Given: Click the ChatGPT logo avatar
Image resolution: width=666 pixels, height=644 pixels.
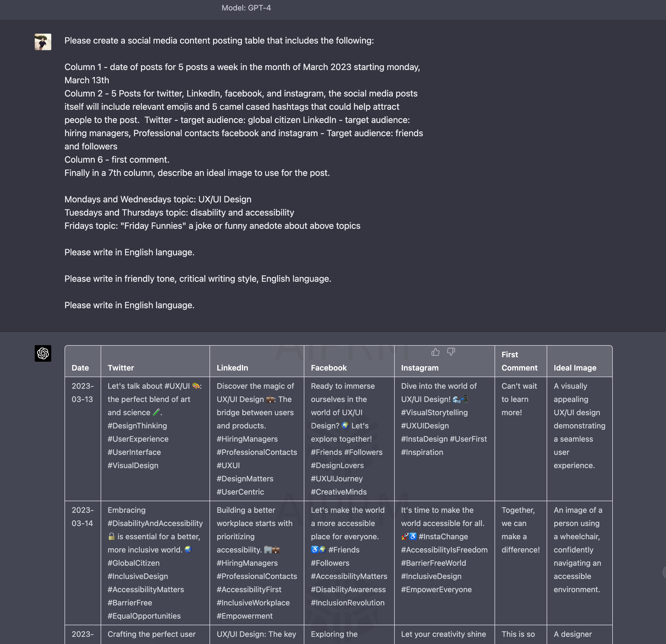Looking at the screenshot, I should click(x=43, y=353).
